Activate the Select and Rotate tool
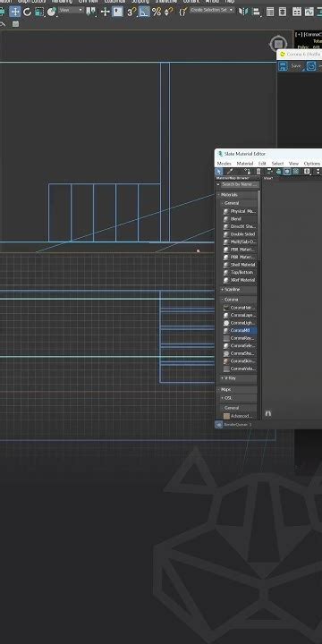 (28, 12)
